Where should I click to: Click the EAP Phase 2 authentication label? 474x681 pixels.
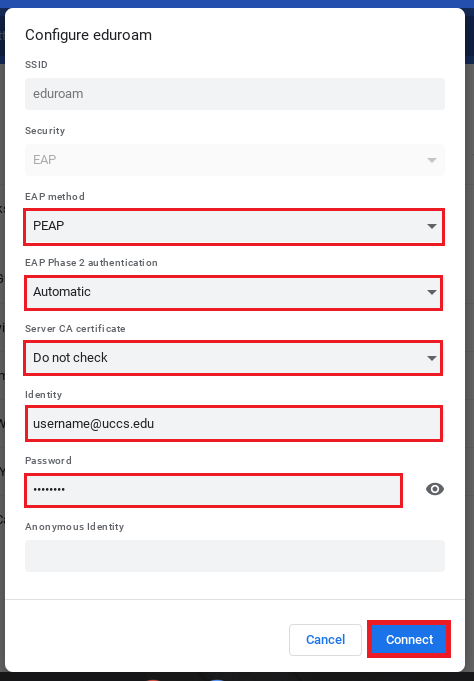point(91,263)
